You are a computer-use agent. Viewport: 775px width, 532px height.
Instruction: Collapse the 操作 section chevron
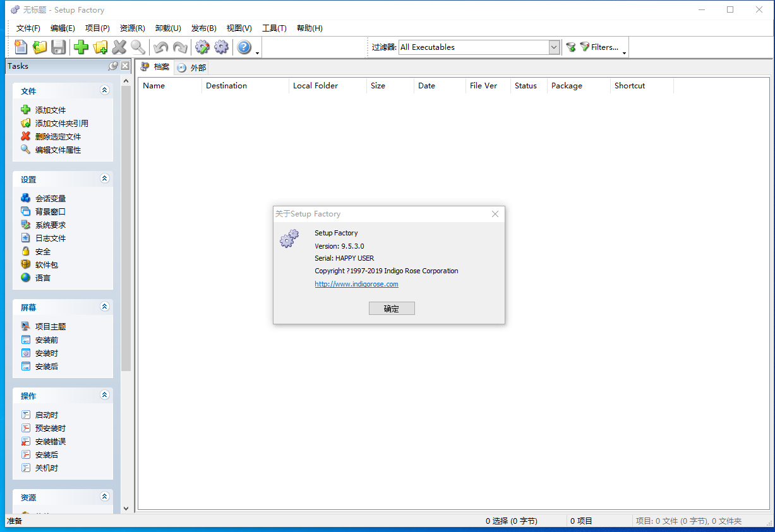[105, 395]
